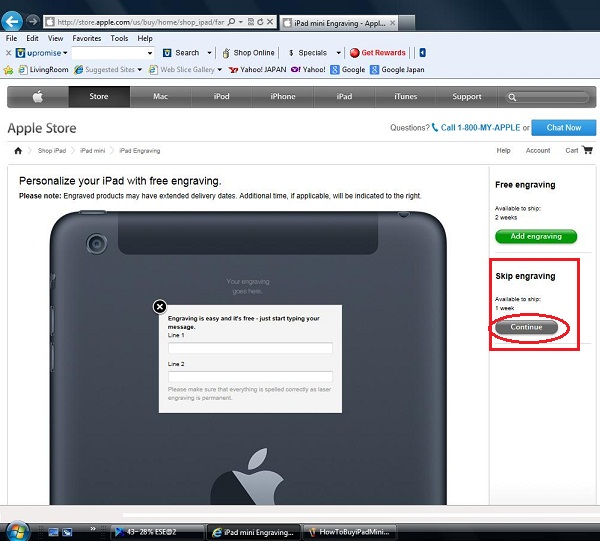This screenshot has width=600, height=541.
Task: Go to the iTunes nav tab
Action: 406,96
